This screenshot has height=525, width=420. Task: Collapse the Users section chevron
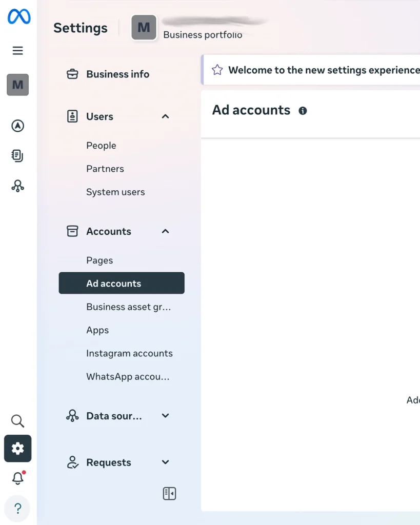165,116
